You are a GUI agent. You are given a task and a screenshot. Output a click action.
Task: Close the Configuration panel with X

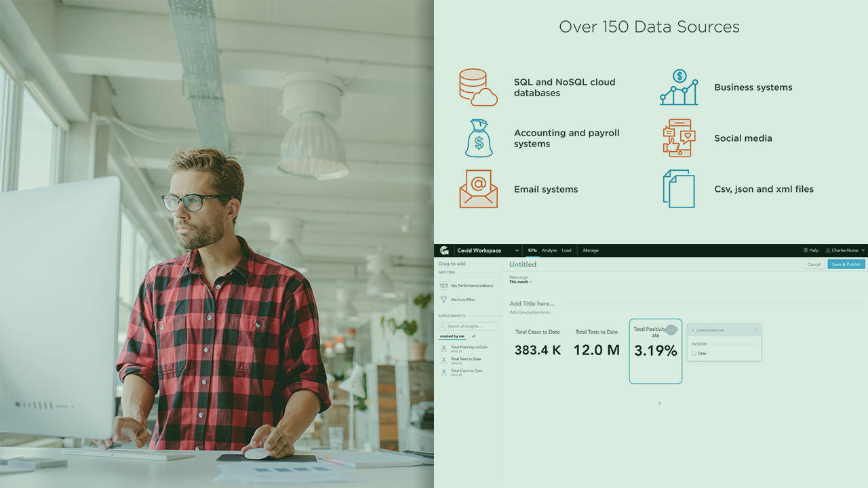point(755,330)
